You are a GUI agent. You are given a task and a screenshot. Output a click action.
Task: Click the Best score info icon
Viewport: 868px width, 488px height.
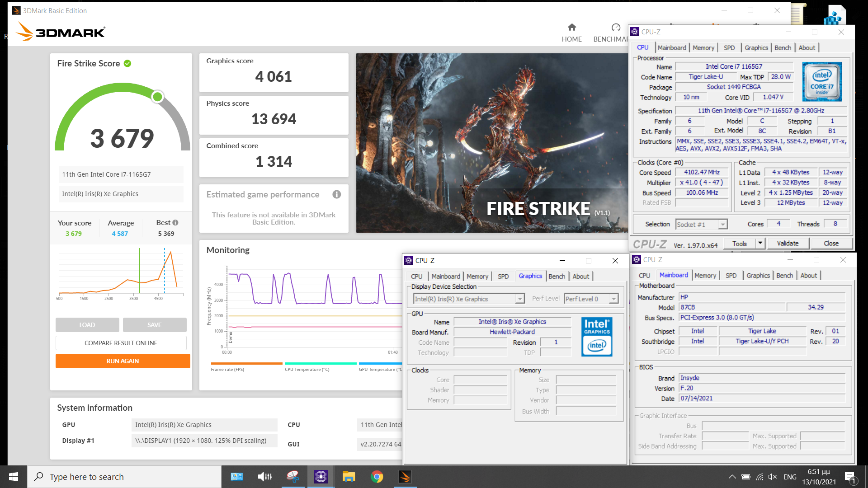(175, 223)
